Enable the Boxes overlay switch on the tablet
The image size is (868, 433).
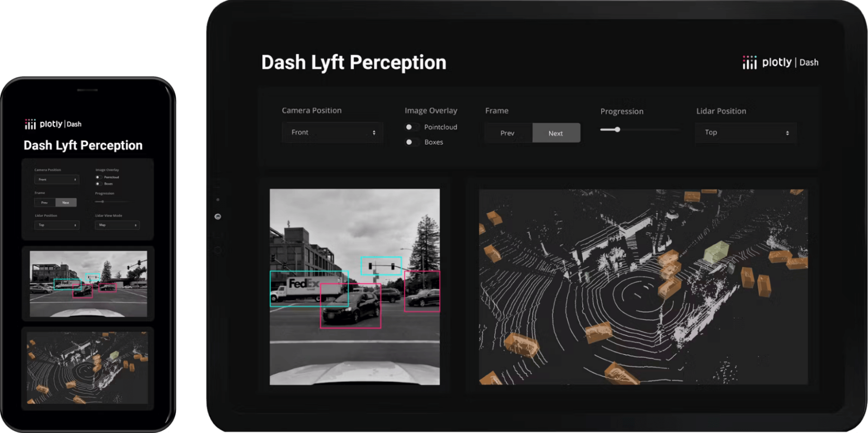(x=410, y=142)
